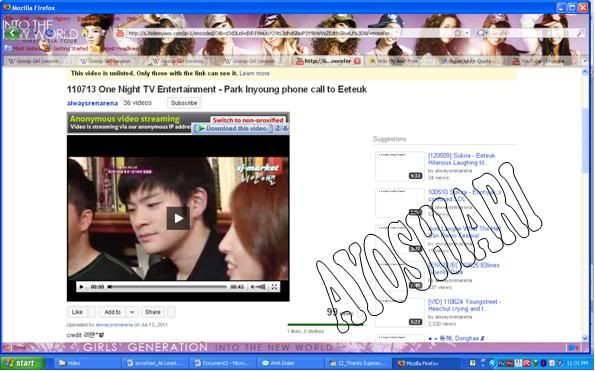595x371 pixels.
Task: Click the help question icon beside Download
Action: pyautogui.click(x=277, y=128)
